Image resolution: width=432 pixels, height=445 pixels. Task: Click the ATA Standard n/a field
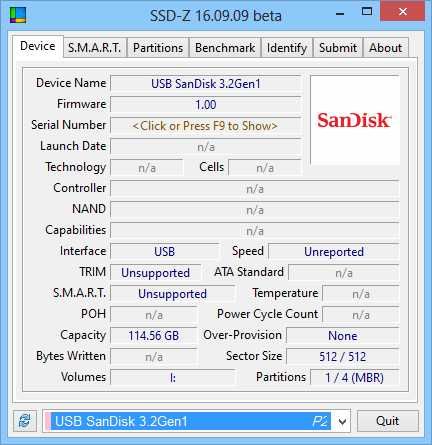pyautogui.click(x=344, y=273)
